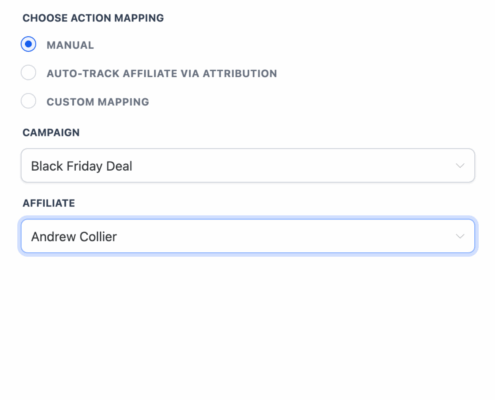Focus the highlighted Affiliate select box middle
Screen dimensions: 495x400
click(x=248, y=236)
